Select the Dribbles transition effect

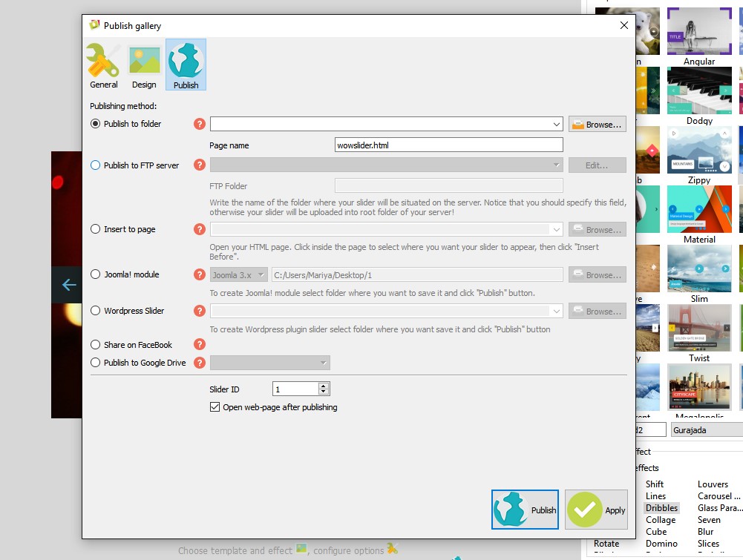click(661, 507)
